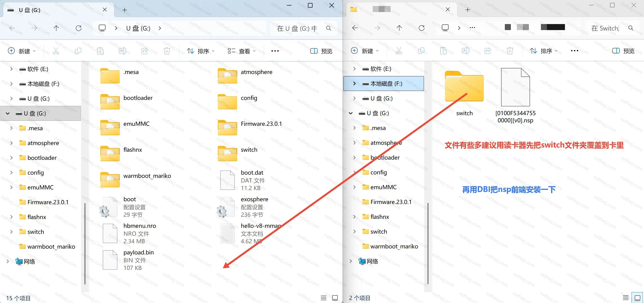Open Sort dropdown in right window
The height and width of the screenshot is (303, 644).
tap(544, 51)
